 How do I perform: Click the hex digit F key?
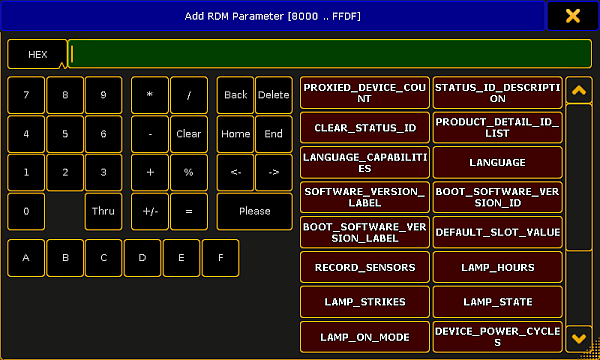click(220, 258)
